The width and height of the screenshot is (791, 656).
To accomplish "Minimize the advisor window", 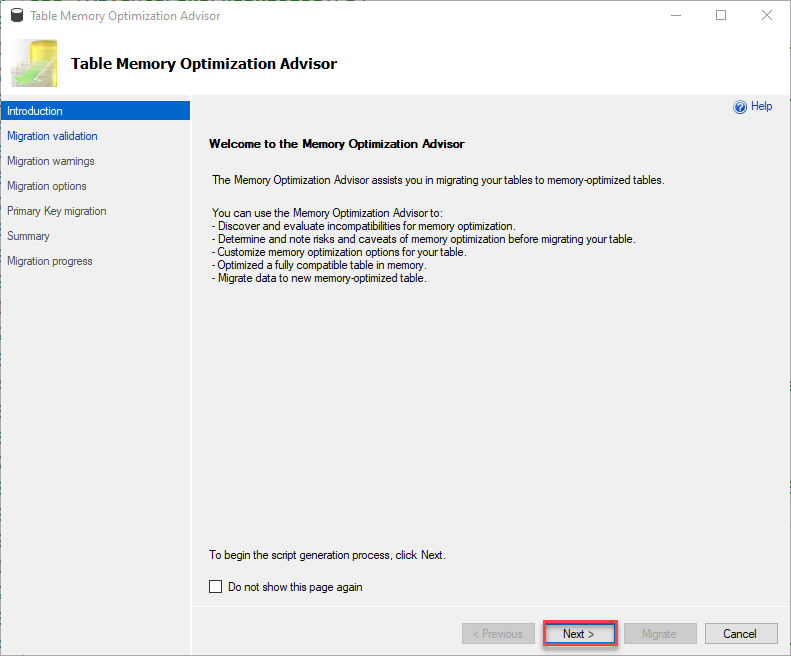I will (676, 16).
